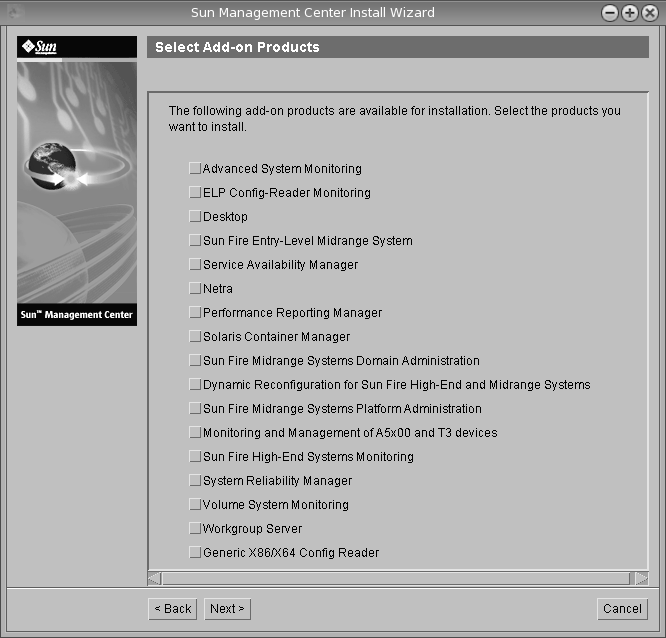Go back with the Back button
Image resolution: width=666 pixels, height=638 pixels.
[x=172, y=609]
